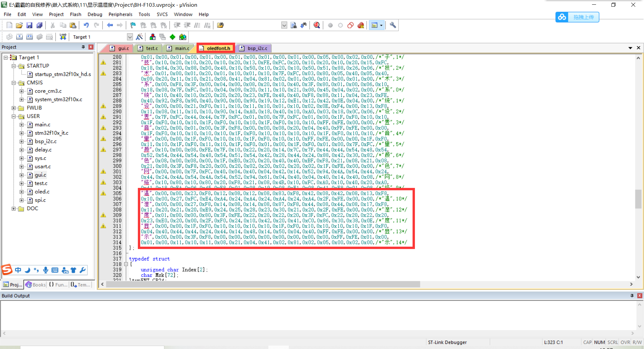Navigate backwards with the blue arrow
Viewport: 644px width, 349px height.
pyautogui.click(x=110, y=25)
